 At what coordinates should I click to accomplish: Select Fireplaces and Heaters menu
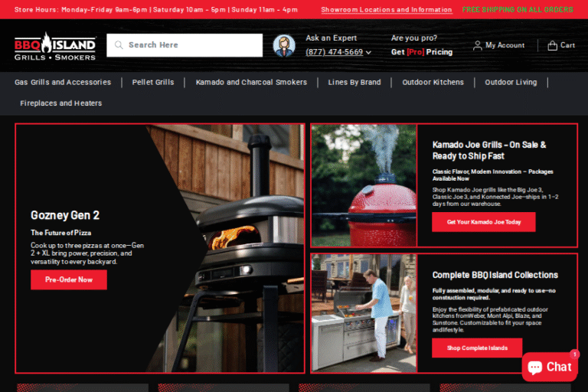tap(61, 103)
